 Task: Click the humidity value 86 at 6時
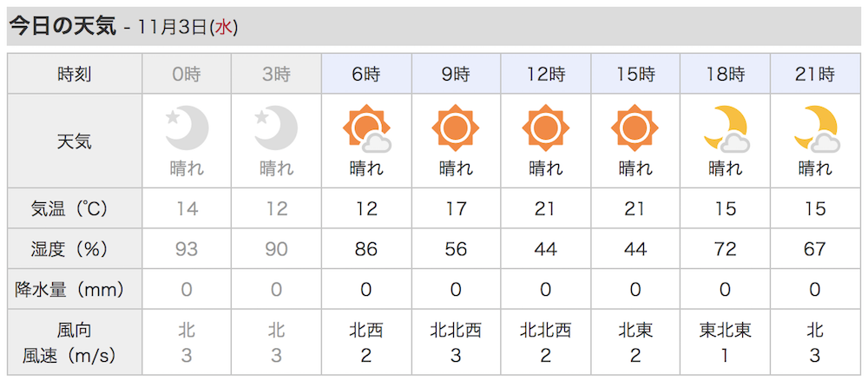[366, 248]
